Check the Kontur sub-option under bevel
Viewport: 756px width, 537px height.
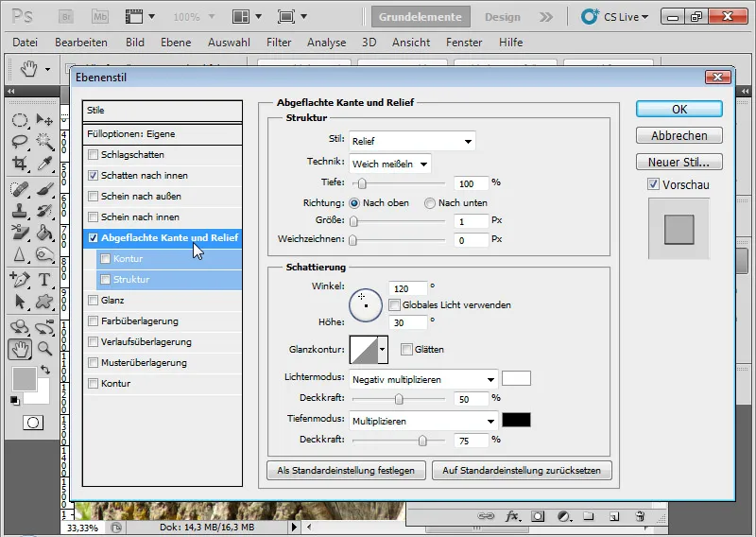pos(105,259)
